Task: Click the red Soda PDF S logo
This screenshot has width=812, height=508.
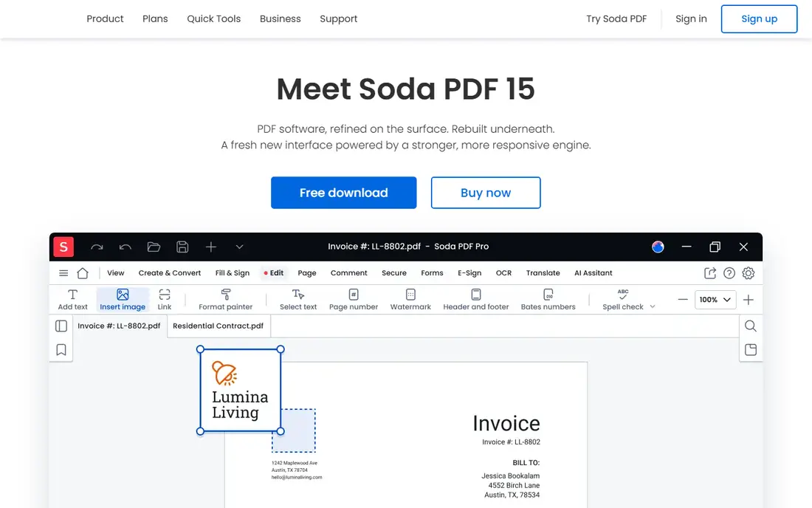Action: pyautogui.click(x=63, y=247)
